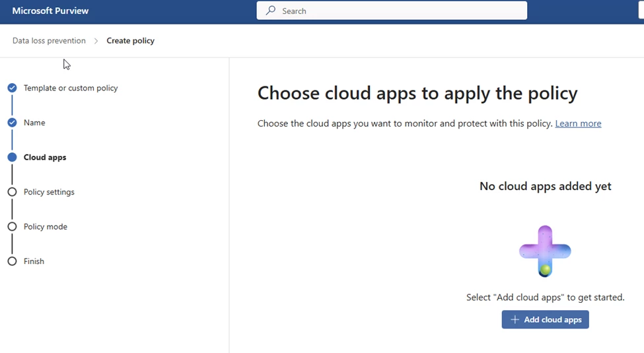Go back to Data loss prevention breadcrumb
This screenshot has width=644, height=353.
coord(49,41)
